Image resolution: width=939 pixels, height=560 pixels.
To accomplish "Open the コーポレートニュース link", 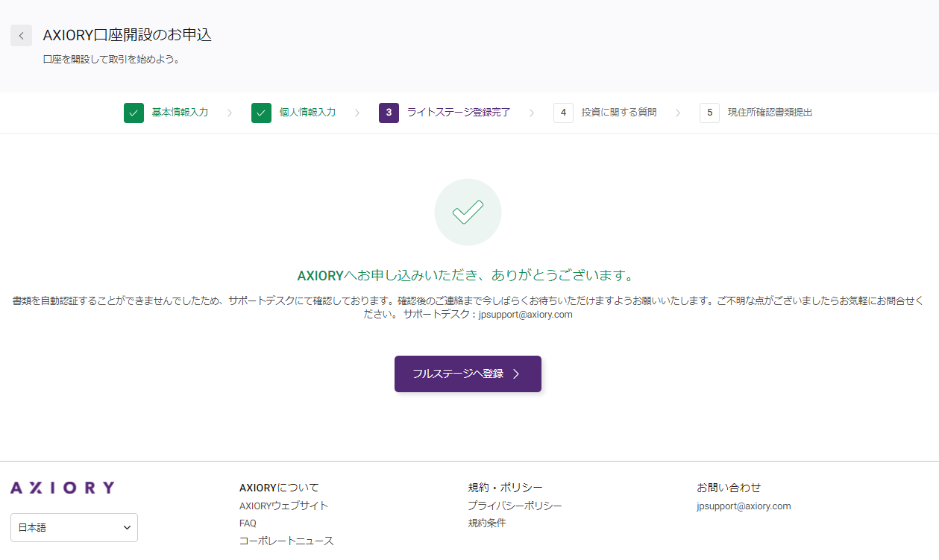I will point(286,541).
